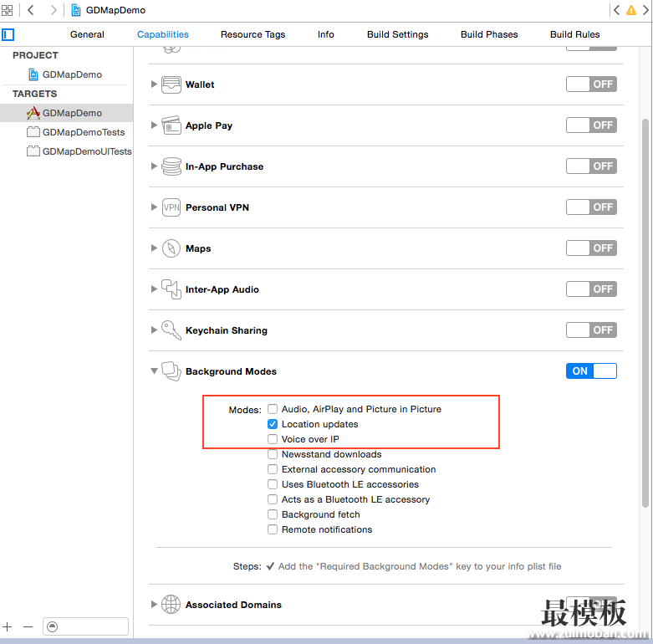Expand the Wallet section
Image resolution: width=653 pixels, height=644 pixels.
[x=154, y=84]
